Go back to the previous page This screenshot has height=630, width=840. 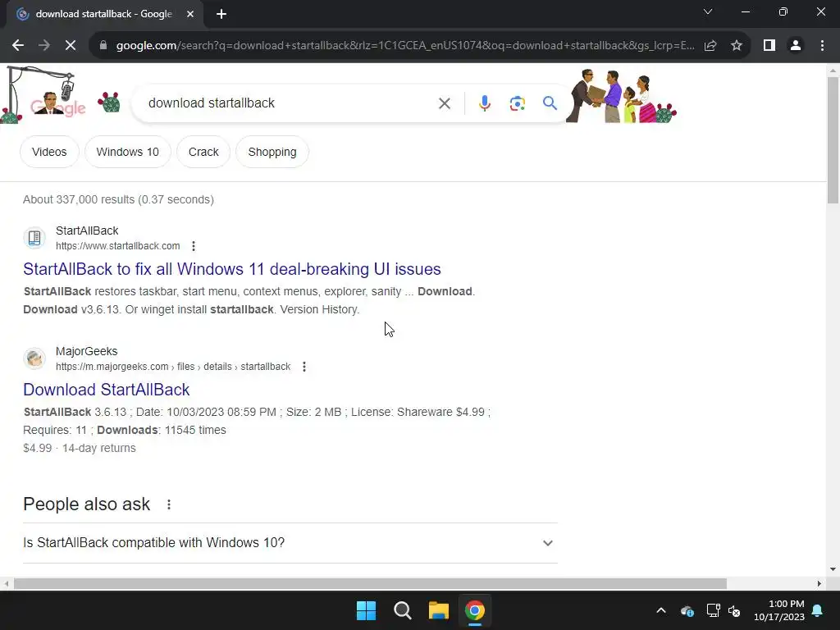pos(18,46)
